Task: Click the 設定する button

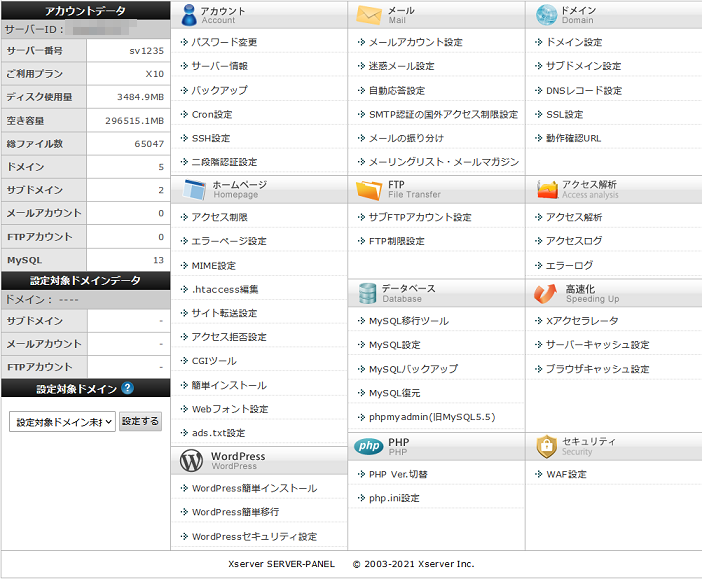Action: (x=140, y=421)
